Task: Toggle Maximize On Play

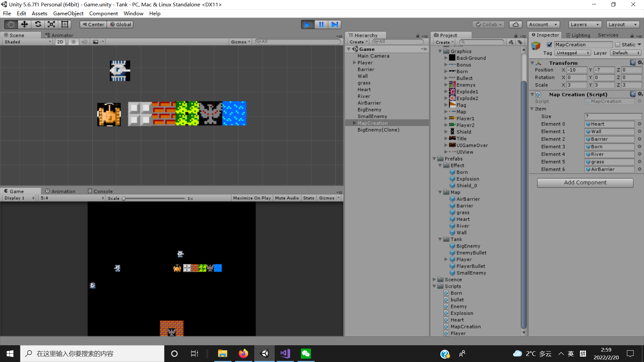Action: click(x=252, y=198)
